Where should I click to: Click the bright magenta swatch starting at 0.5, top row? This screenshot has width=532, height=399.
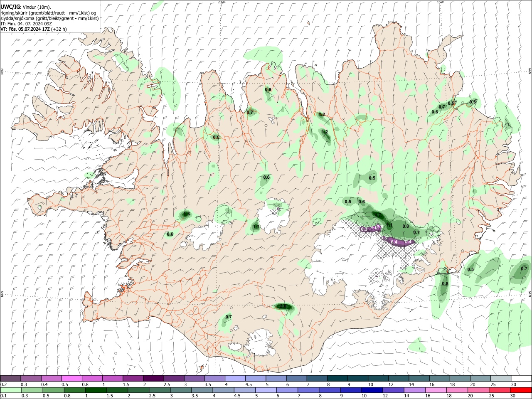pos(72,378)
